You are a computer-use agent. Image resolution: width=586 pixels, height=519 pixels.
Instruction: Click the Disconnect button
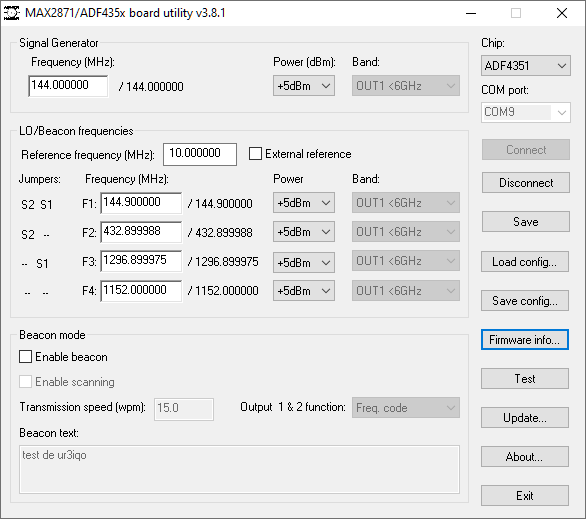click(525, 183)
